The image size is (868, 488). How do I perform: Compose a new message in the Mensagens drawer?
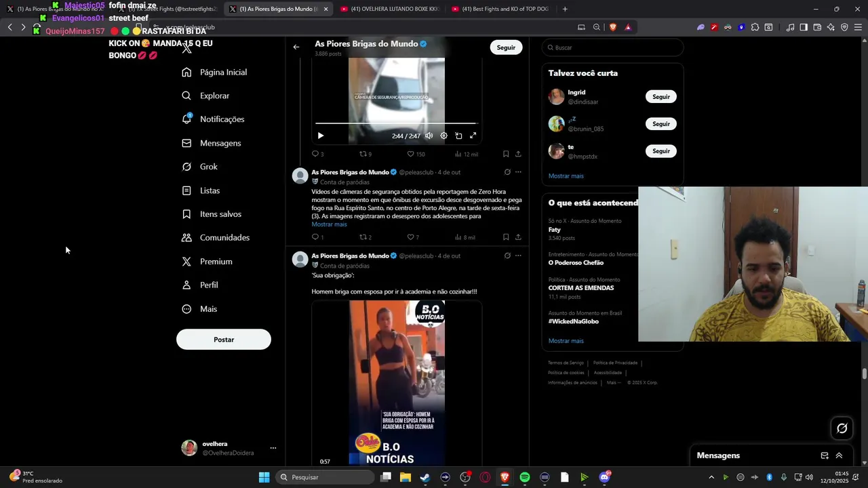pyautogui.click(x=825, y=455)
